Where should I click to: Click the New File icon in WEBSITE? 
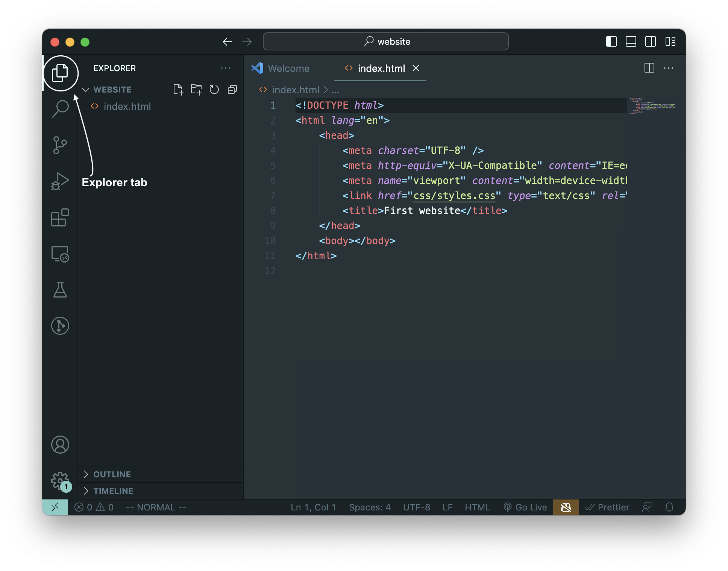[178, 90]
